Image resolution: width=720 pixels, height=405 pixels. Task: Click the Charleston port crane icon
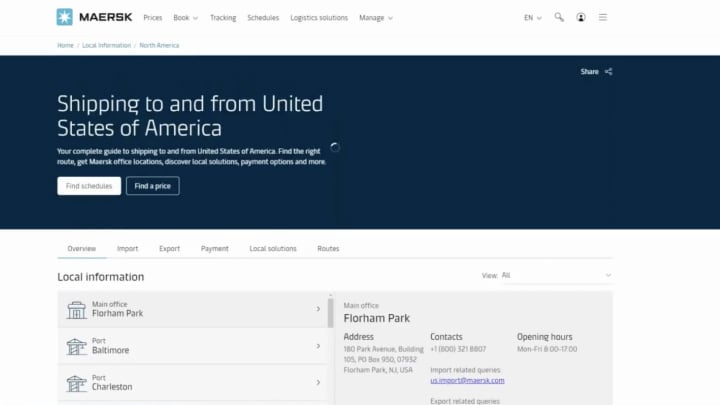[x=76, y=383]
